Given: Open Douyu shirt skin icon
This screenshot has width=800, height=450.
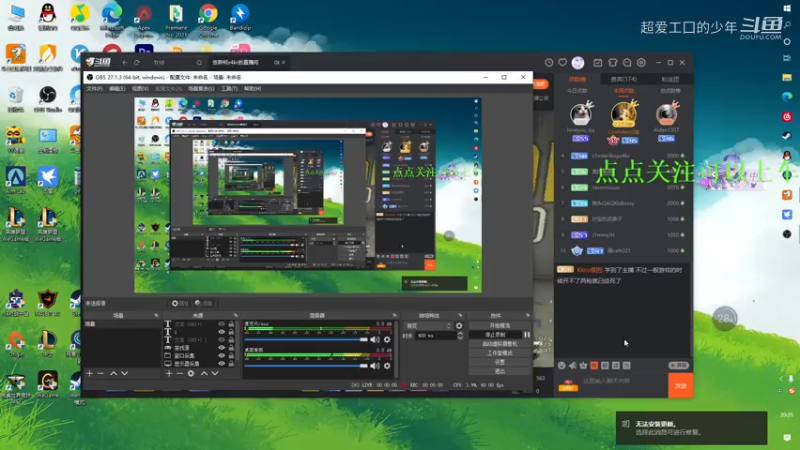Looking at the screenshot, I should 613,62.
